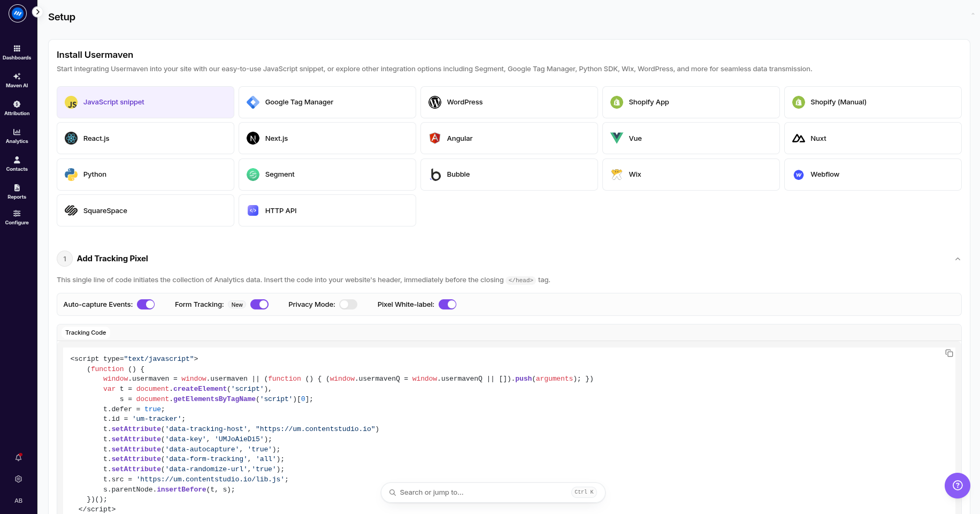Choose the Next.js integration card

pos(327,138)
